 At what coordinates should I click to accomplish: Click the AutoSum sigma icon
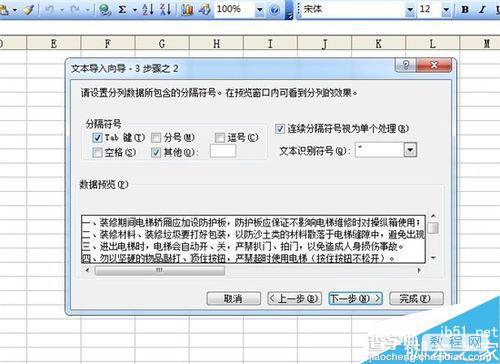pyautogui.click(x=122, y=10)
